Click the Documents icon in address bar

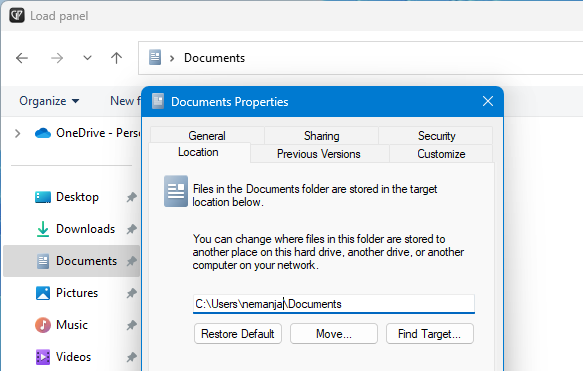click(155, 58)
